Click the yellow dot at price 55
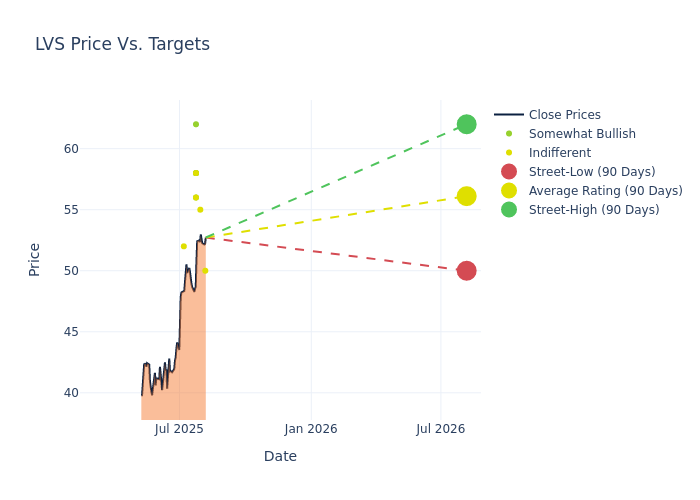This screenshot has height=500, width=700. (x=200, y=210)
